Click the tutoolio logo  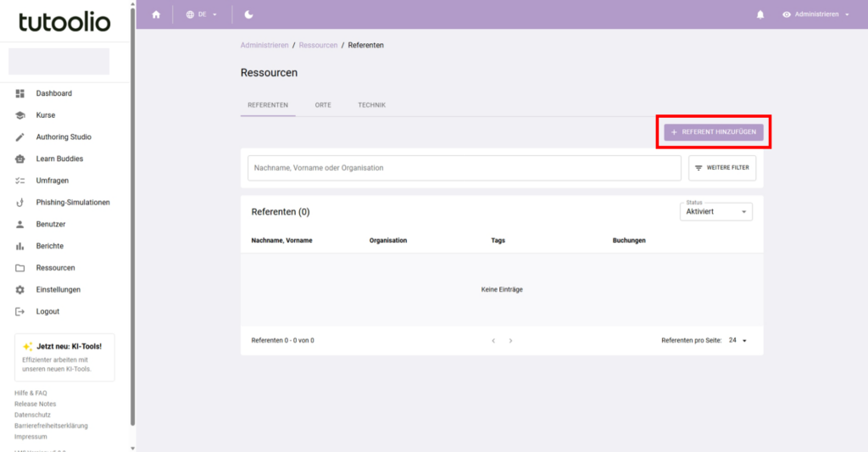64,21
